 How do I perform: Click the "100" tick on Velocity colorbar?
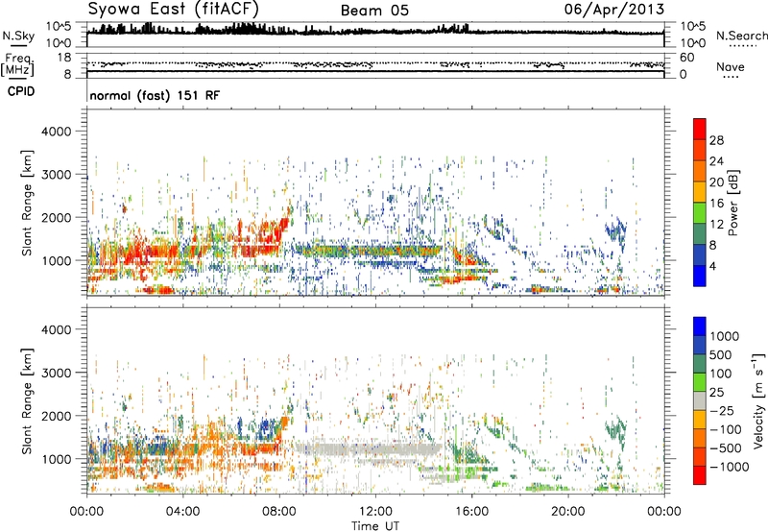click(721, 374)
